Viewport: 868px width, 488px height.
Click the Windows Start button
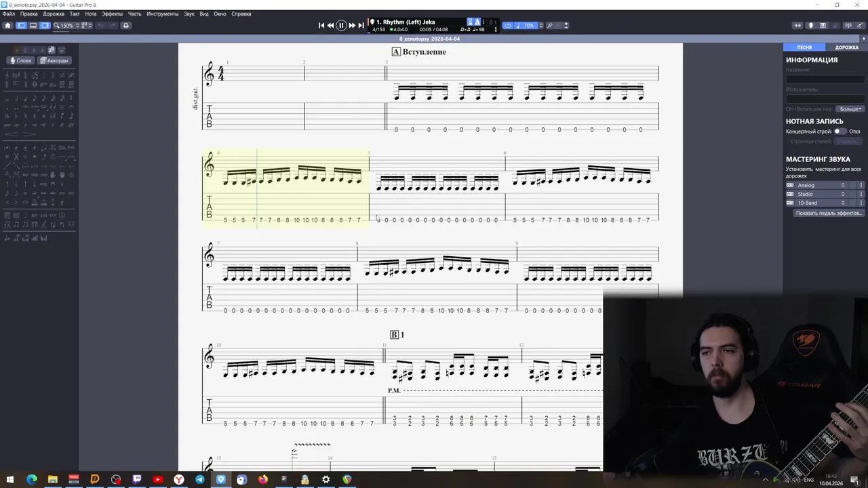click(10, 479)
